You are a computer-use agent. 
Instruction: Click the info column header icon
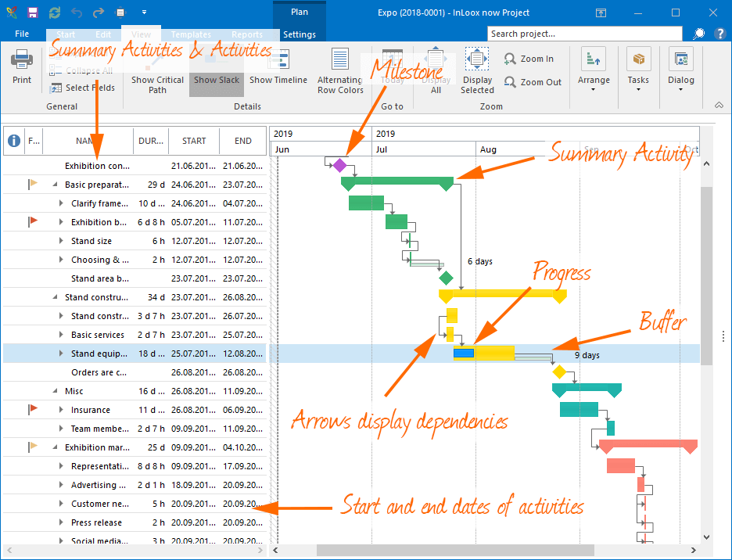click(x=14, y=140)
